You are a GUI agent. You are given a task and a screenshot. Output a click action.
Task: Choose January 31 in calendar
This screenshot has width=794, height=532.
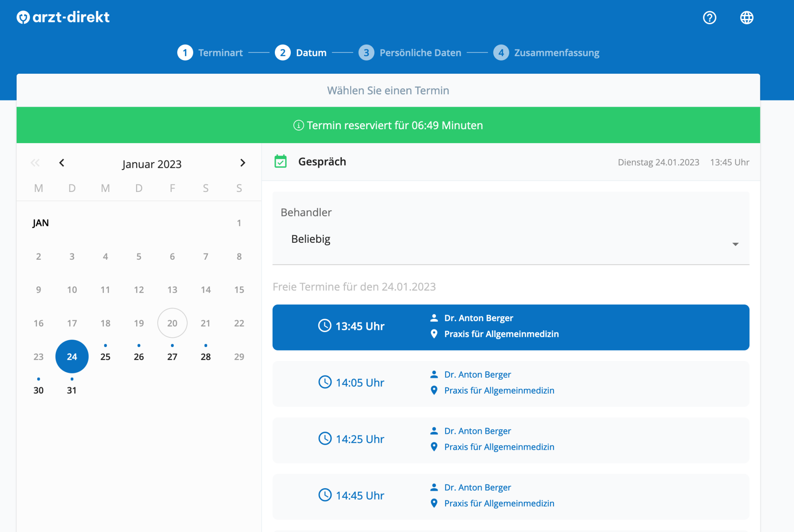[72, 390]
